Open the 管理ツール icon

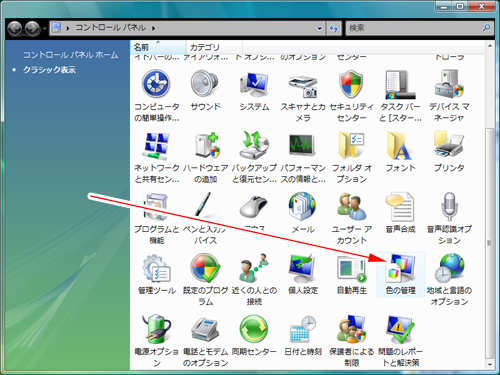pyautogui.click(x=156, y=269)
